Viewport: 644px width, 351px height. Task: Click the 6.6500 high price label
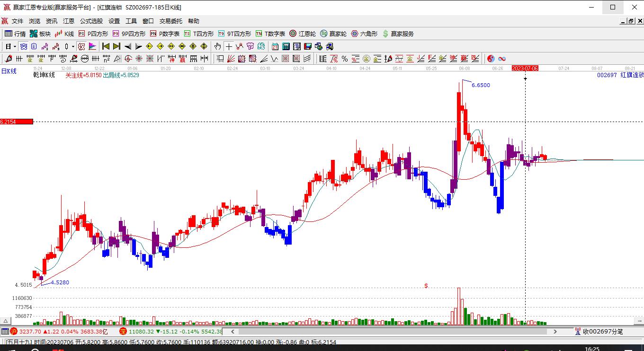[481, 85]
